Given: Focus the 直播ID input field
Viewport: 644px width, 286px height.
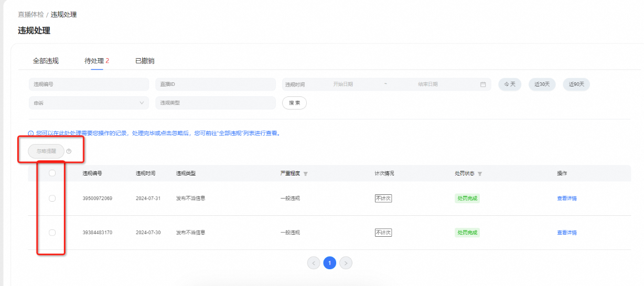Looking at the screenshot, I should (216, 84).
